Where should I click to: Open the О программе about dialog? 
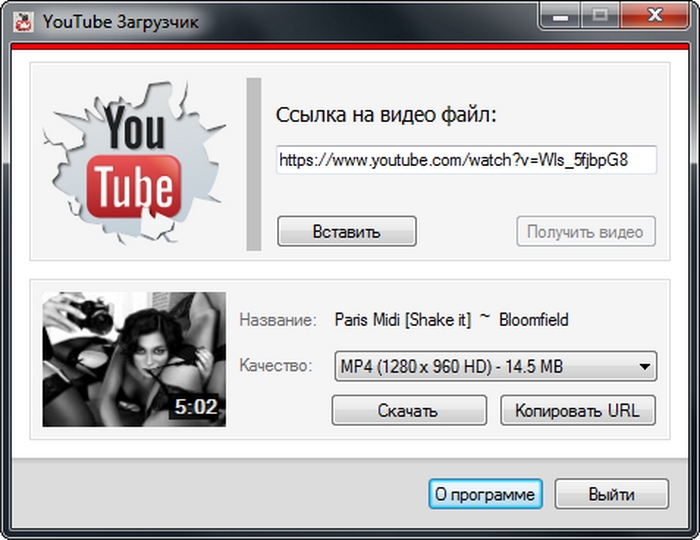pos(486,494)
